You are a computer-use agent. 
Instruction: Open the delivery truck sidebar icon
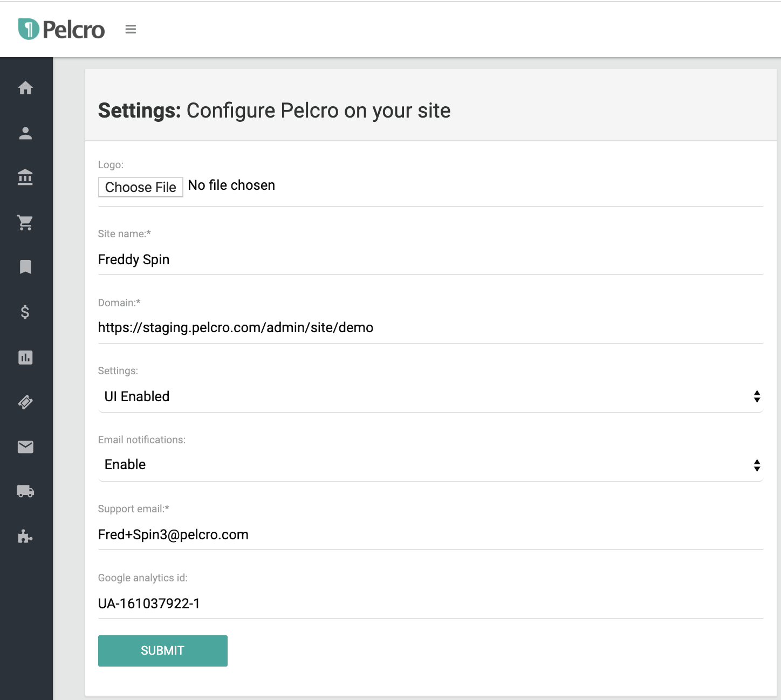[x=25, y=491]
